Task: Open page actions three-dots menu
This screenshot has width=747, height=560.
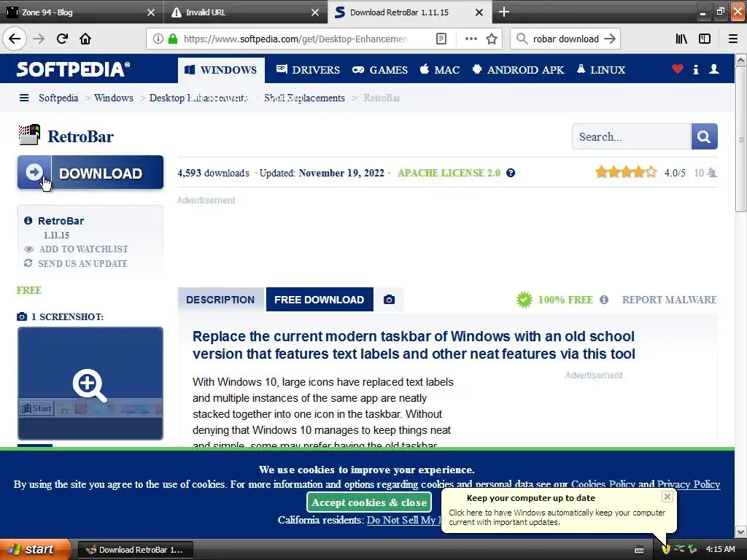Action: pos(471,39)
